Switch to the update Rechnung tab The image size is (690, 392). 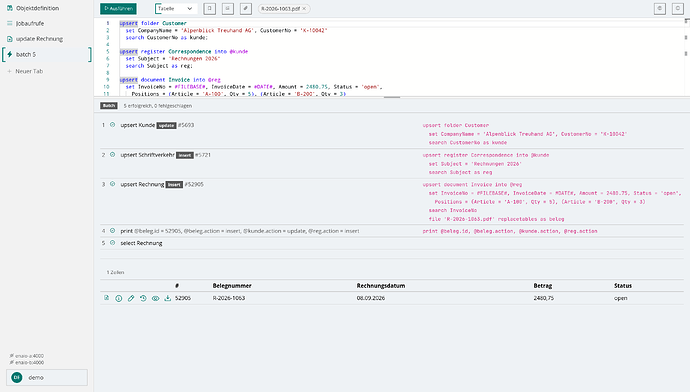(46, 39)
